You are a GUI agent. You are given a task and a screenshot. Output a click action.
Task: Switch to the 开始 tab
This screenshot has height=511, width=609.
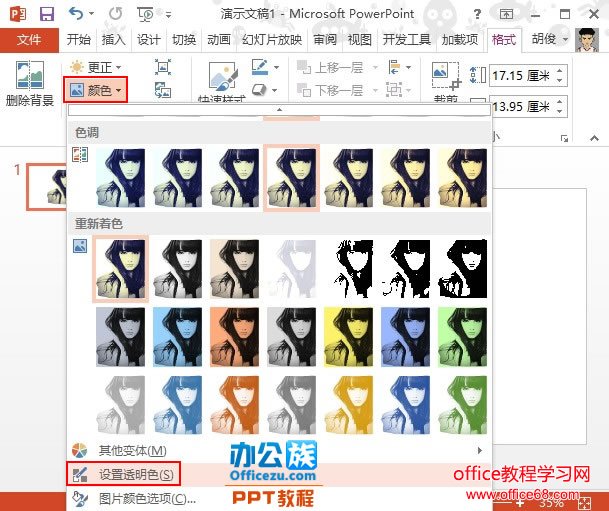coord(78,40)
